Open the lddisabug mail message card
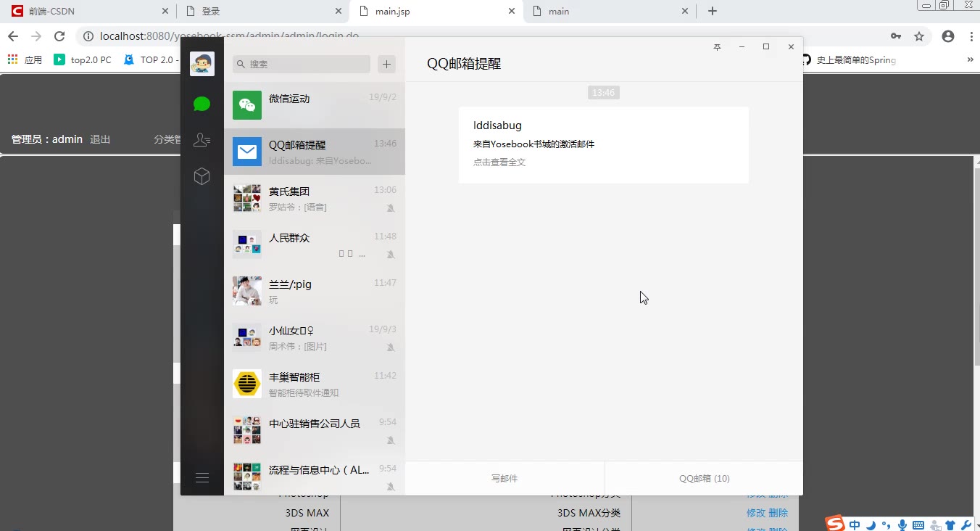The height and width of the screenshot is (531, 980). pos(604,145)
